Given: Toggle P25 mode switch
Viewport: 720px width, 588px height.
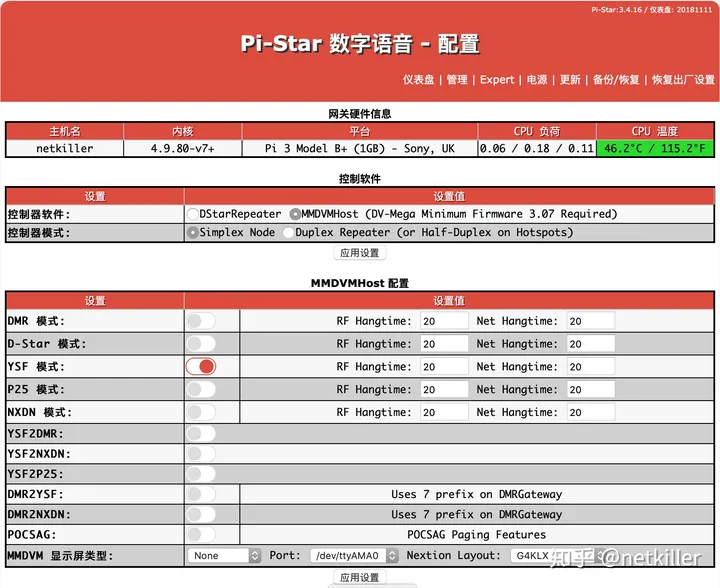Looking at the screenshot, I should [201, 390].
